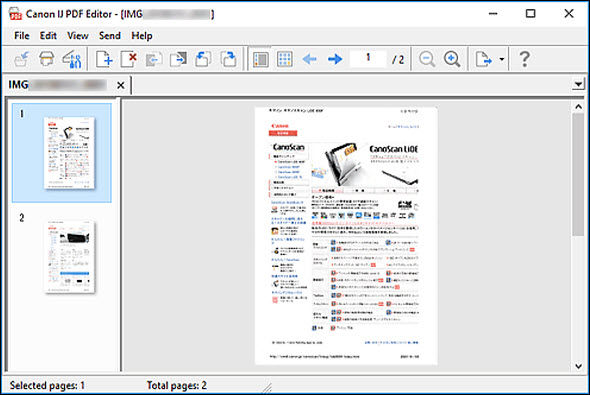Open the Help menu
The width and height of the screenshot is (590, 395).
click(x=142, y=36)
